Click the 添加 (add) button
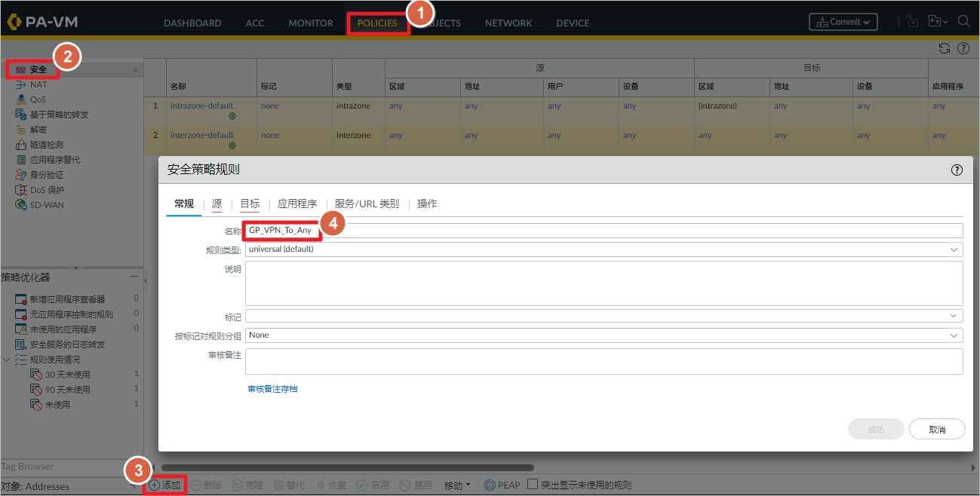This screenshot has height=496, width=980. [164, 485]
